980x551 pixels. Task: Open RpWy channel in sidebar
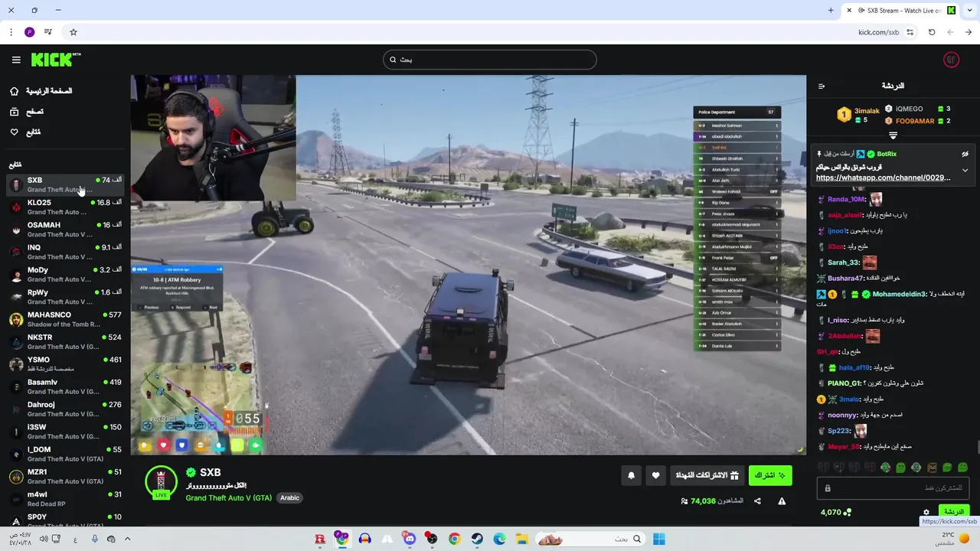click(x=65, y=297)
